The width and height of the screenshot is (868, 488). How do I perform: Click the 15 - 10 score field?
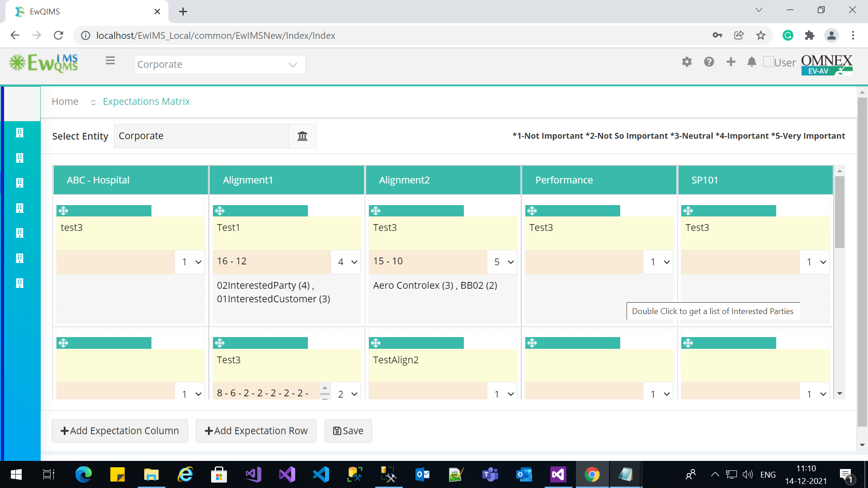pos(428,262)
